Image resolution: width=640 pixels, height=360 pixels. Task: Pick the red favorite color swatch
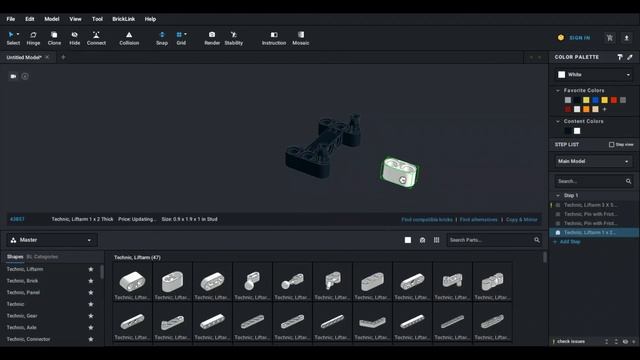pos(614,100)
